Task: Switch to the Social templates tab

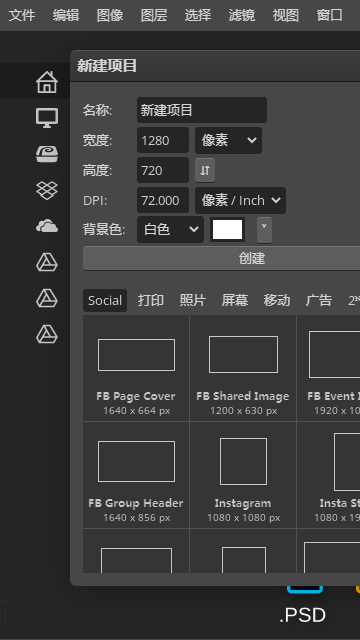Action: pos(105,300)
